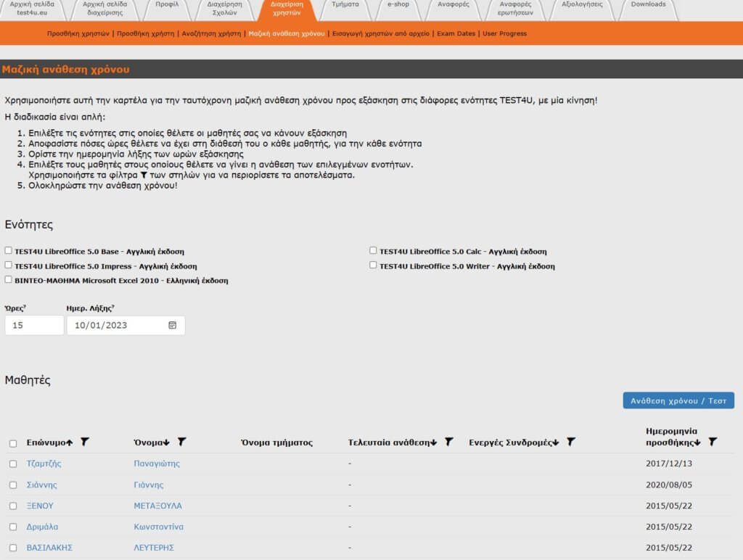Image resolution: width=743 pixels, height=560 pixels.
Task: Click the help mark next to Ημερ. Λήξης
Action: point(113,308)
